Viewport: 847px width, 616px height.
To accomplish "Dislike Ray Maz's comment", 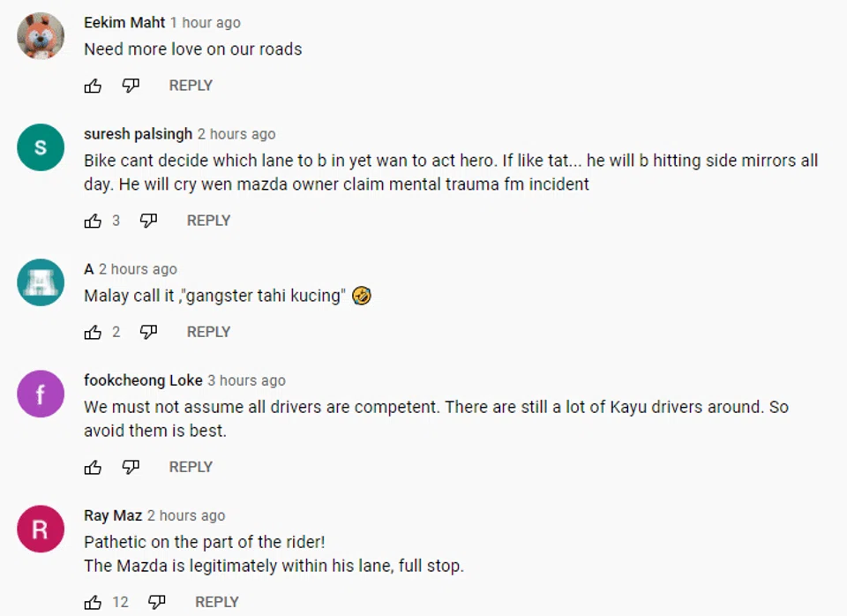I will click(x=157, y=602).
